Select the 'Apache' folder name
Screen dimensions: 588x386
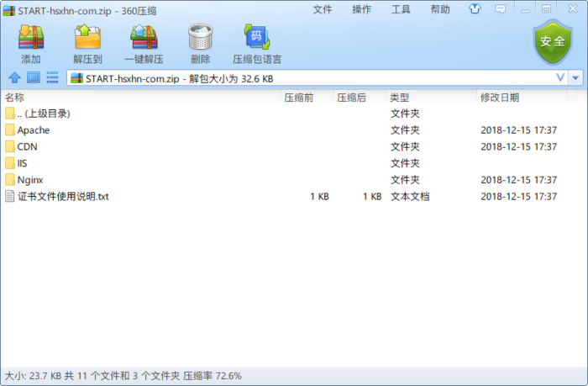point(34,130)
